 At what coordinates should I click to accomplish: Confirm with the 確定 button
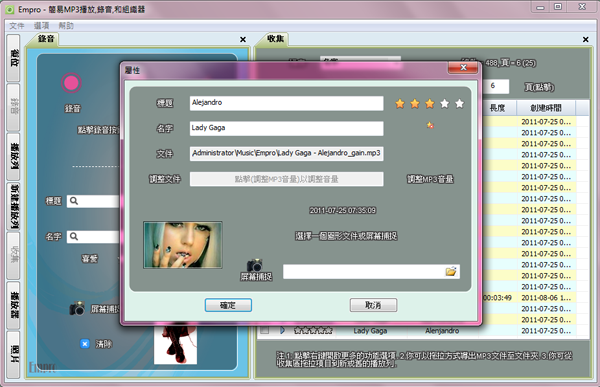pos(228,305)
